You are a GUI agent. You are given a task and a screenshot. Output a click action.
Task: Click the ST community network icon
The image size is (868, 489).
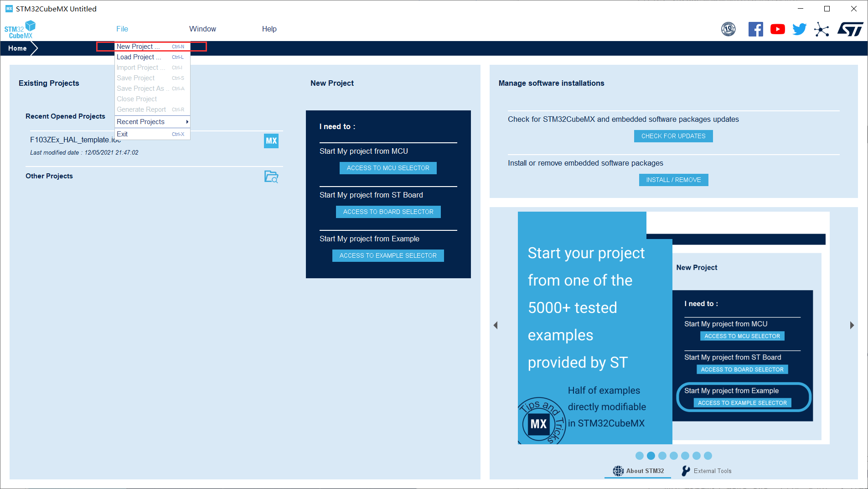[821, 29]
